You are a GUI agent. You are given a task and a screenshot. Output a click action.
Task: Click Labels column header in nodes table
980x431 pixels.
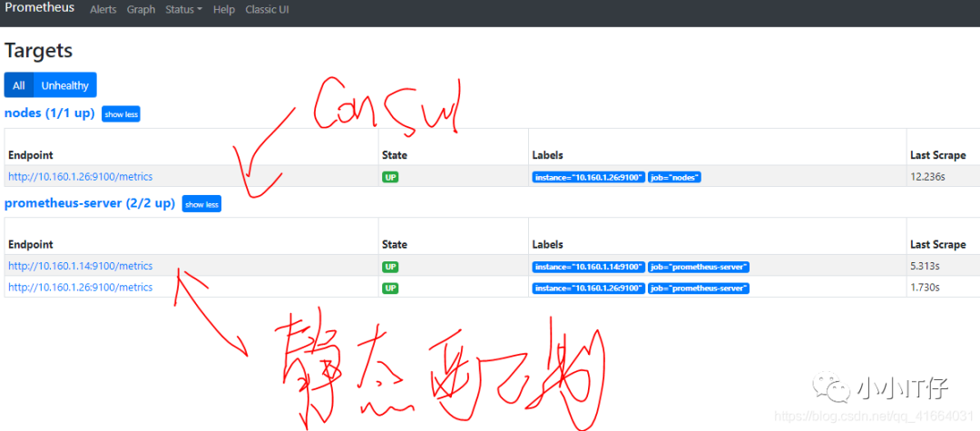pyautogui.click(x=547, y=155)
